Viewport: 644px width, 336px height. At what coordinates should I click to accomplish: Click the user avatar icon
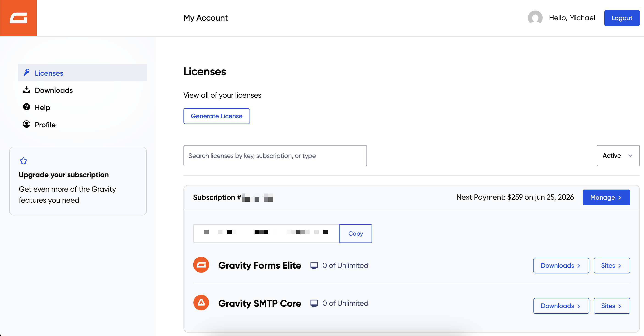[x=535, y=18]
